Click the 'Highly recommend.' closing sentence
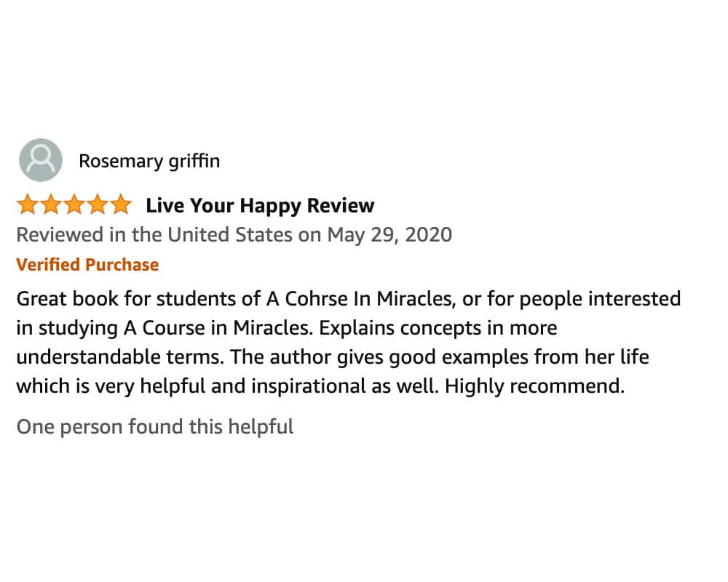728x582 pixels. pos(535,386)
